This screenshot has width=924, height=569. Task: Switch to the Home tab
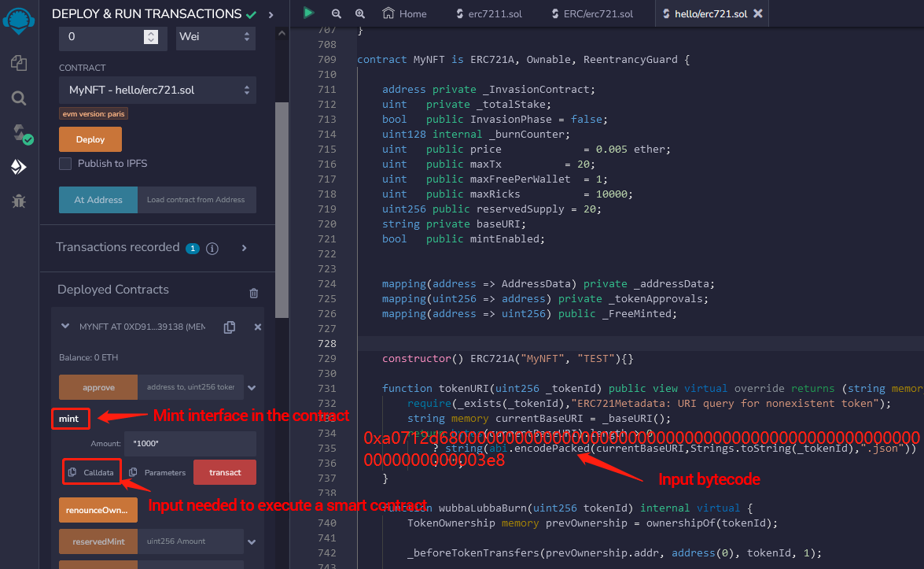pos(404,13)
